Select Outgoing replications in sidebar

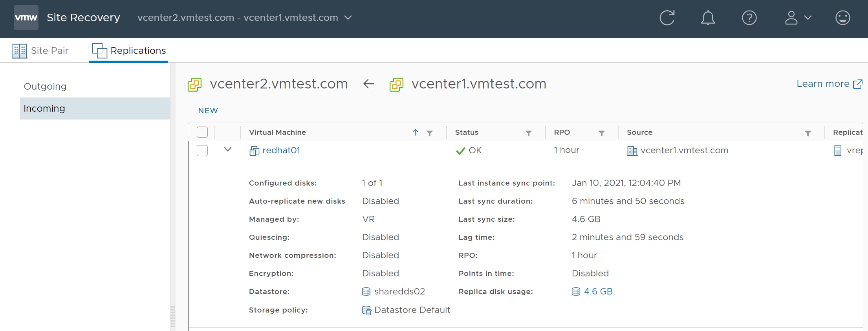pyautogui.click(x=45, y=86)
